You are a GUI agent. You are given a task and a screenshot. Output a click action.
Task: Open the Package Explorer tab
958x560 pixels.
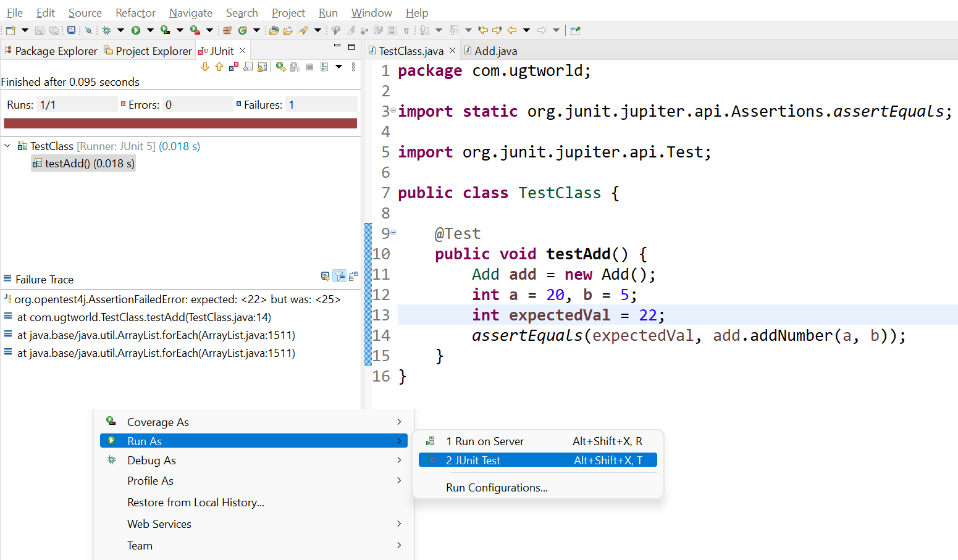pos(56,51)
